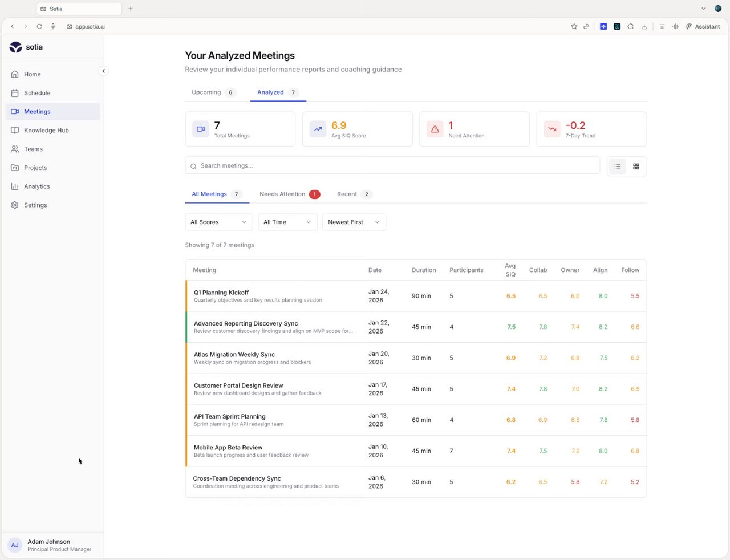The image size is (730, 560).
Task: Open Analytics section
Action: [52, 186]
